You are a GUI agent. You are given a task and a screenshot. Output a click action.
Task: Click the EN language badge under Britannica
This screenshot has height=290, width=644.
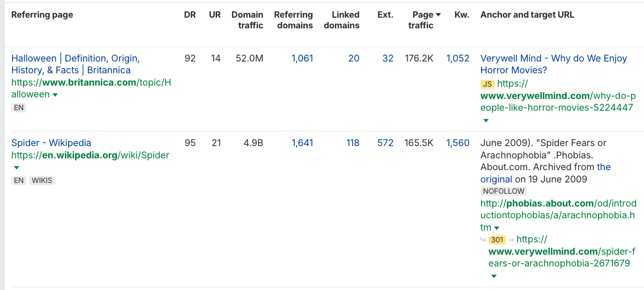[x=19, y=108]
